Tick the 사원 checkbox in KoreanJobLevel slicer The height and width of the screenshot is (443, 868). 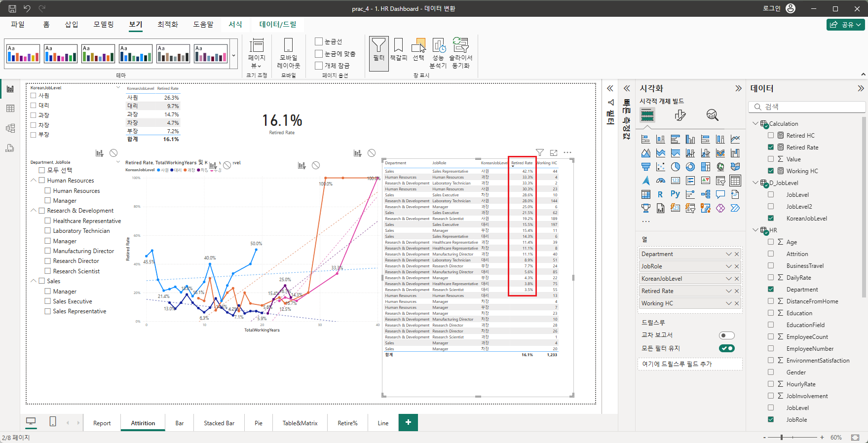point(34,96)
